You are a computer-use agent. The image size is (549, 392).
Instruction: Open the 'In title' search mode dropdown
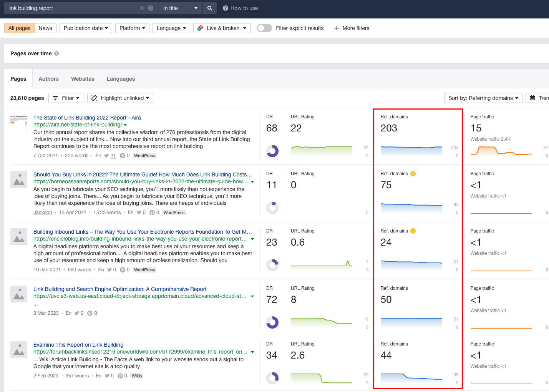180,8
